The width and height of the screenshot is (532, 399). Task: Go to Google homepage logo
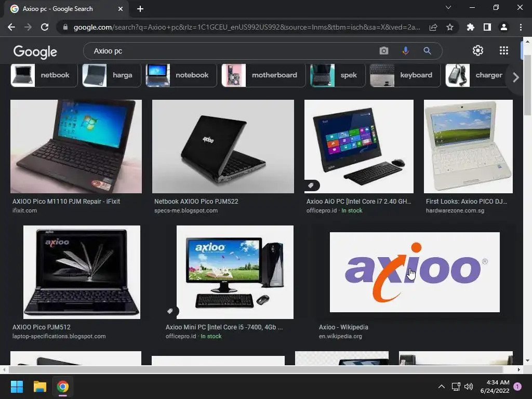tap(35, 51)
